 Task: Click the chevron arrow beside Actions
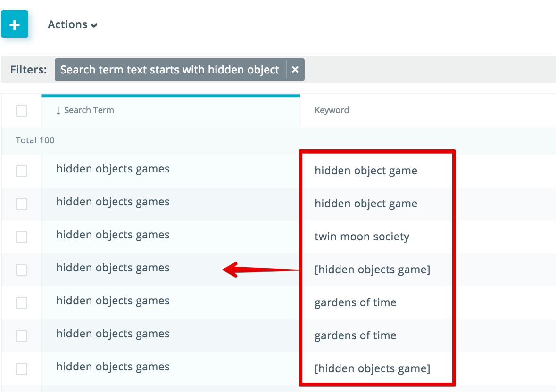94,25
